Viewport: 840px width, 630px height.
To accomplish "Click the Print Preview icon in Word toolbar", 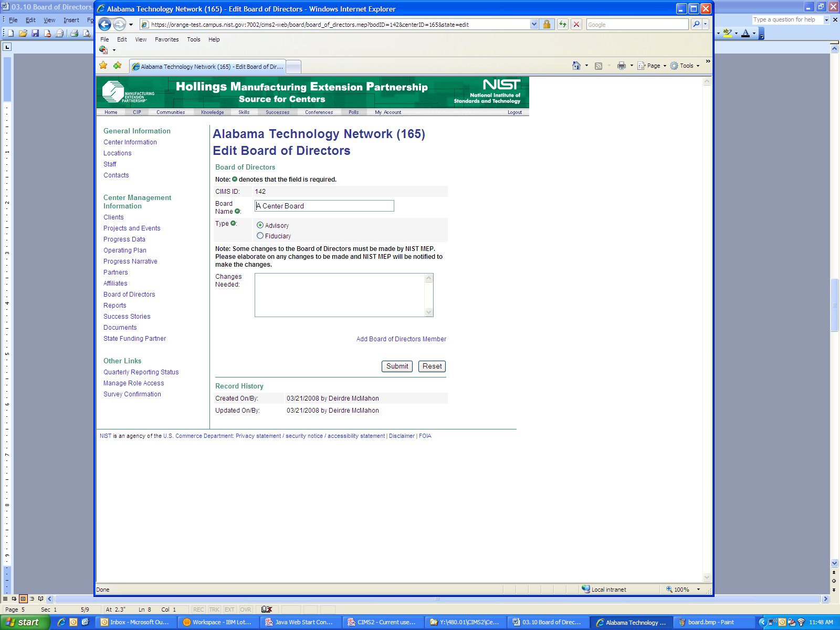I will pos(87,33).
